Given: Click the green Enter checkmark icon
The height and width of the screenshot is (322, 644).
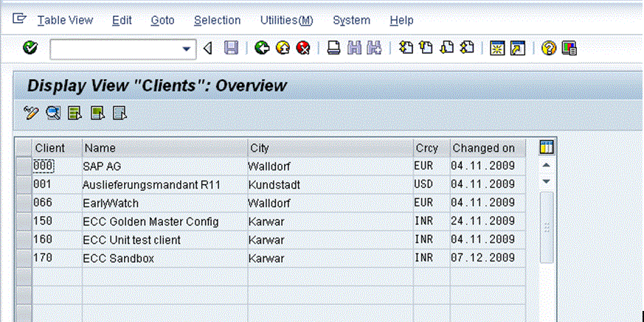Looking at the screenshot, I should point(30,49).
